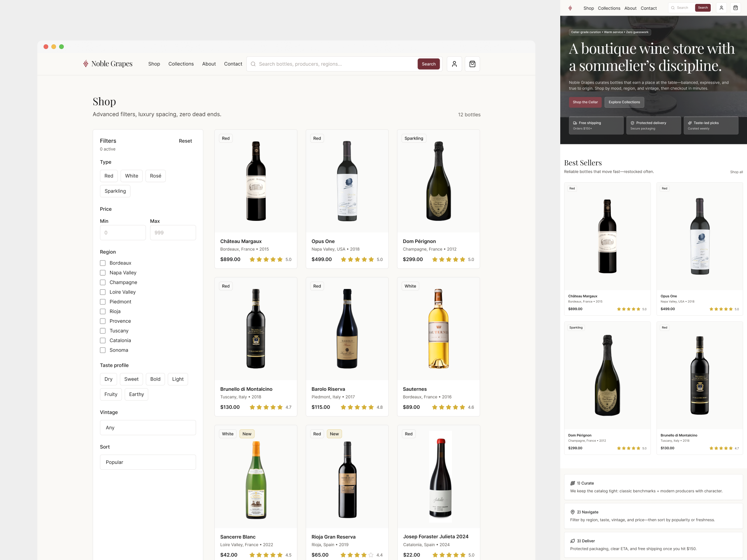This screenshot has width=747, height=560.
Task: Click the Search button in main window
Action: pyautogui.click(x=429, y=64)
